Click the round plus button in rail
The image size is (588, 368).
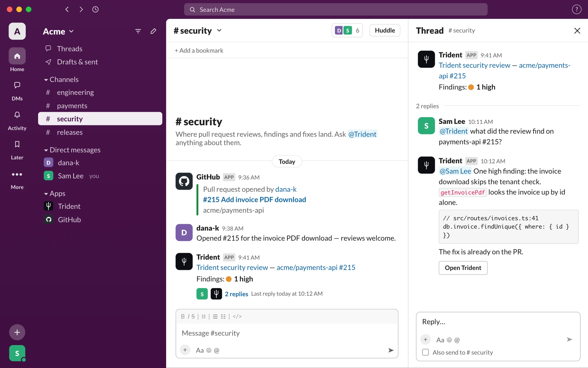pos(17,332)
